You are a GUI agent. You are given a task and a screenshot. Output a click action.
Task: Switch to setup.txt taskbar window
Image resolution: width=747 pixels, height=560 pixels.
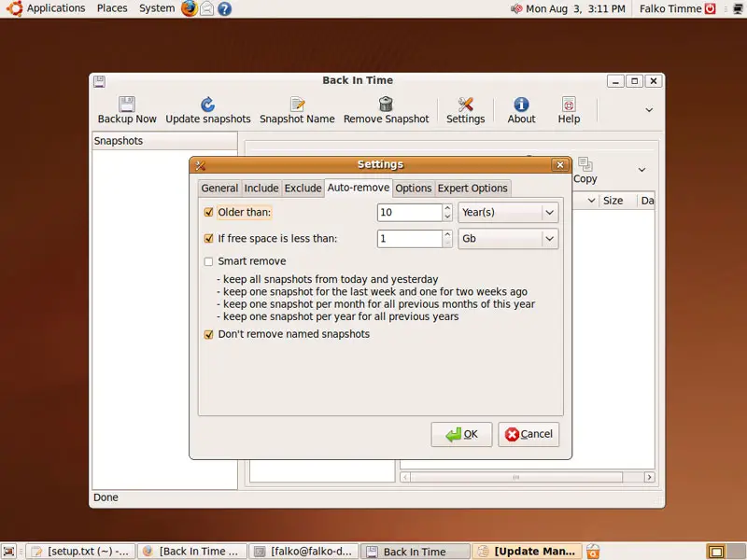pos(80,552)
